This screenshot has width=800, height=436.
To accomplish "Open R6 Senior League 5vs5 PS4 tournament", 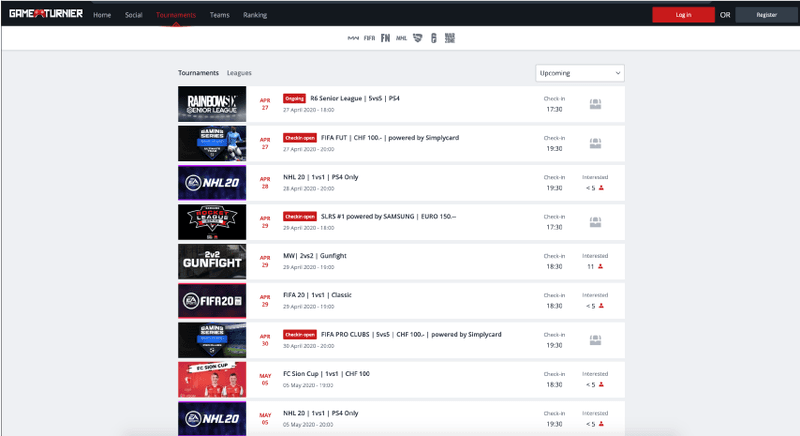I will click(x=355, y=98).
